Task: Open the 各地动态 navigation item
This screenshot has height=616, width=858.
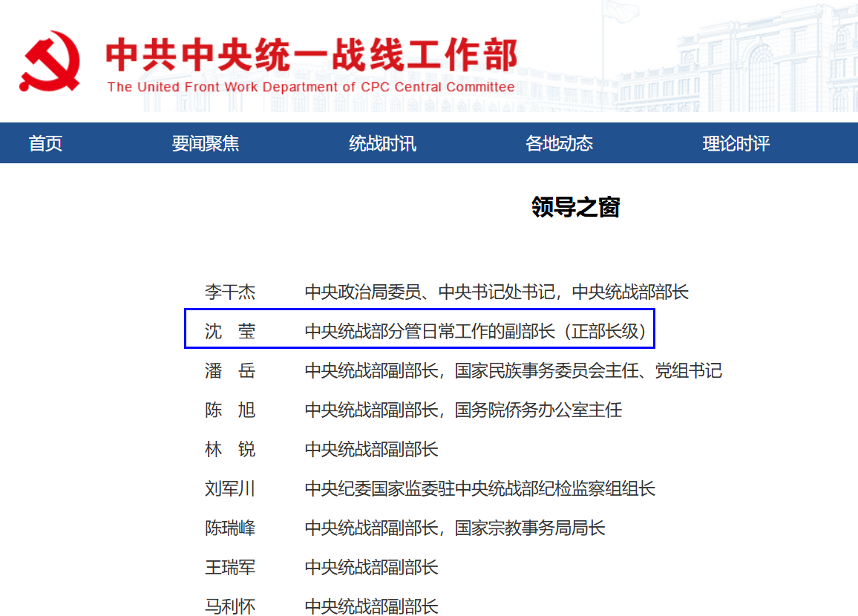Action: (x=559, y=143)
